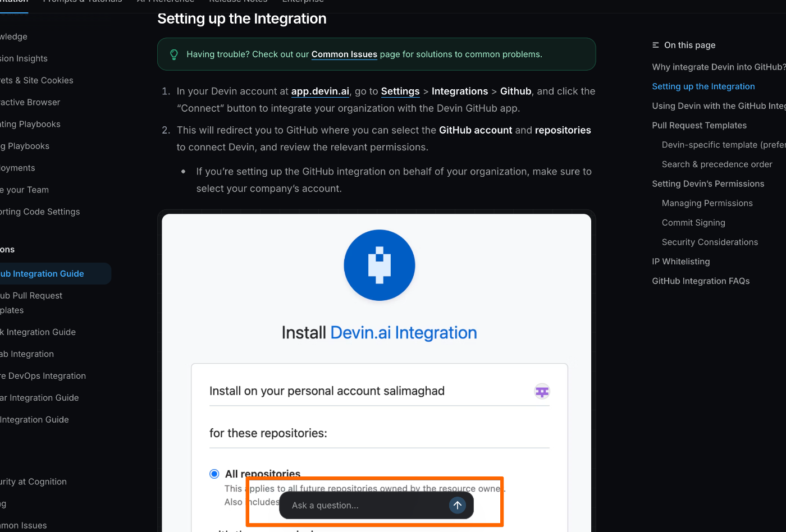
Task: Jump to IP Whitelisting section
Action: [681, 262]
